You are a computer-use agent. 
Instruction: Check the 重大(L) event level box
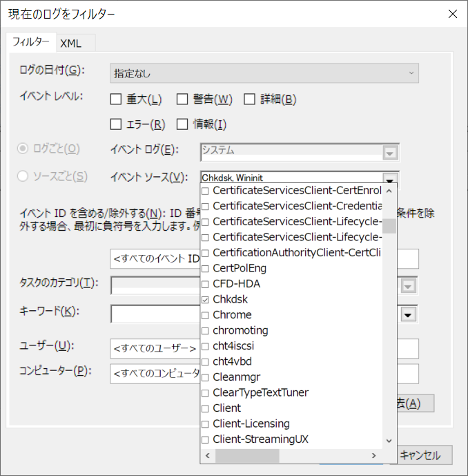point(115,99)
